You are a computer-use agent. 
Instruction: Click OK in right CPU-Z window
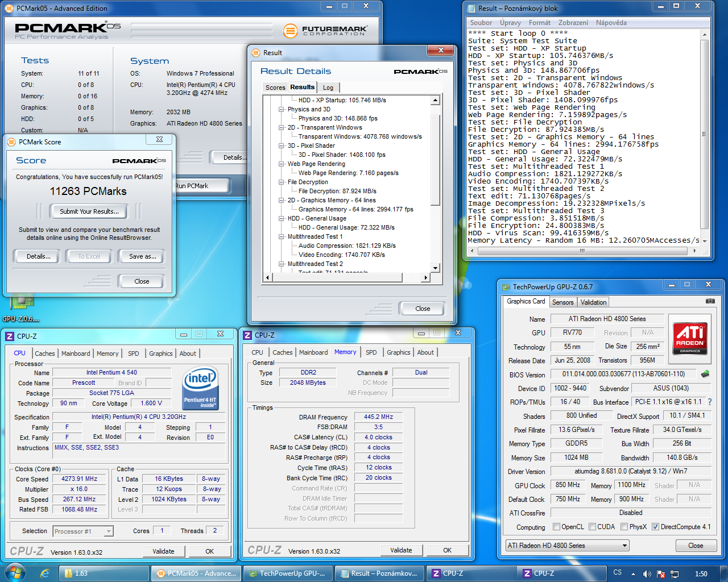pyautogui.click(x=448, y=550)
